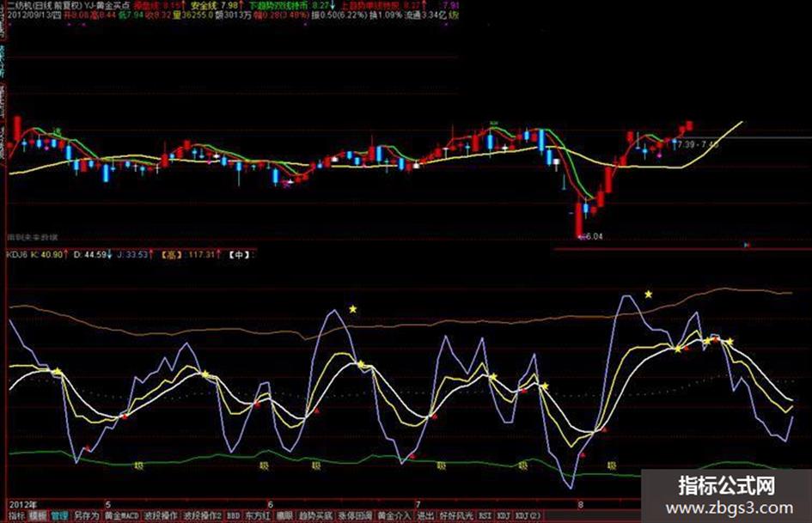
Task: Click the 7.39 - 7.46 price range label
Action: tap(698, 144)
